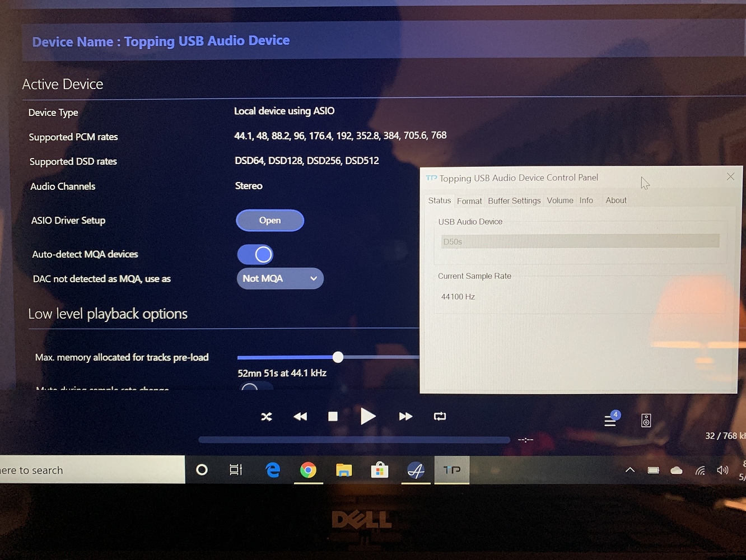Open audio device speaker icon
This screenshot has height=560, width=746.
point(646,421)
